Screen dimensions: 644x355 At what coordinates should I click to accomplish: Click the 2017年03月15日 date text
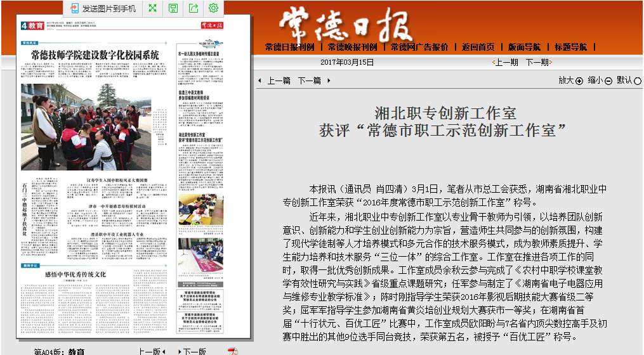pyautogui.click(x=347, y=62)
